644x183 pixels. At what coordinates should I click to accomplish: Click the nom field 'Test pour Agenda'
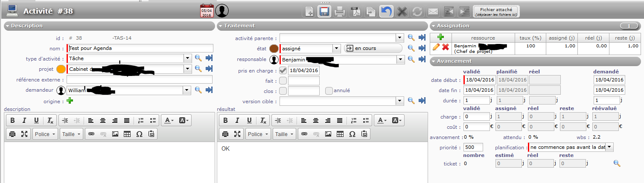tap(140, 48)
